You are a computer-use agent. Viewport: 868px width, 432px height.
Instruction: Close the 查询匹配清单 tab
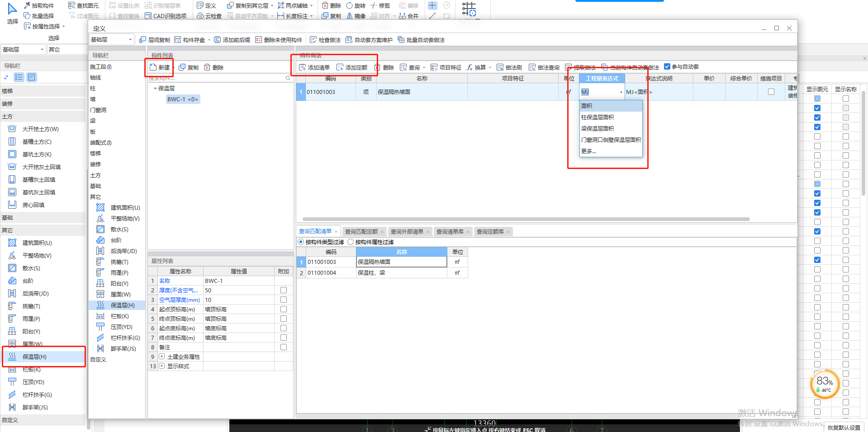click(336, 231)
